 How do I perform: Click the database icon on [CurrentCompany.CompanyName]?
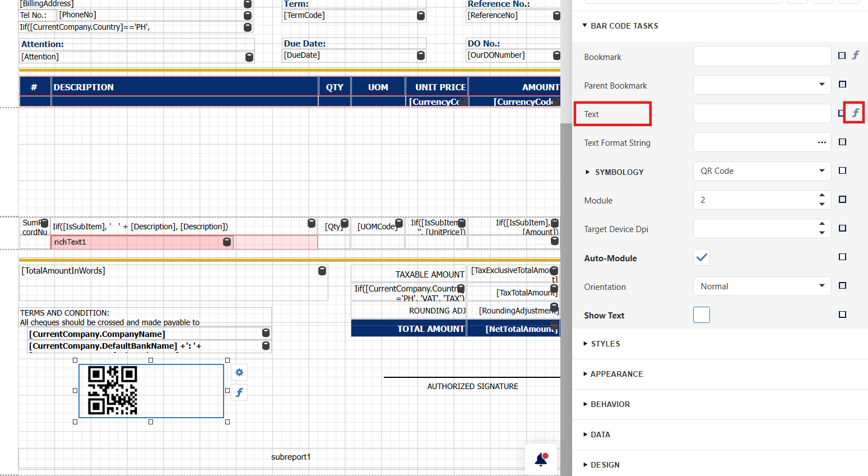pyautogui.click(x=266, y=333)
